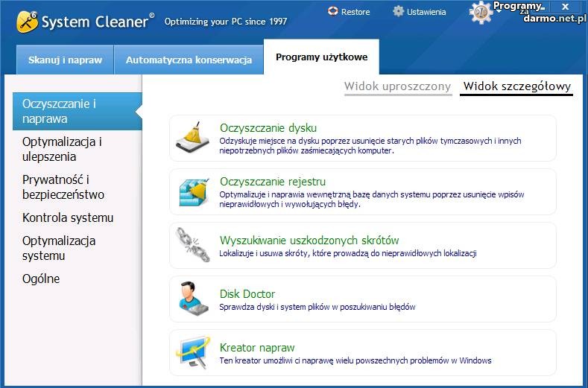Screen dimensions: 588x388
Task: Open Prywatność i bezpieczeństwo category
Action: 63,187
